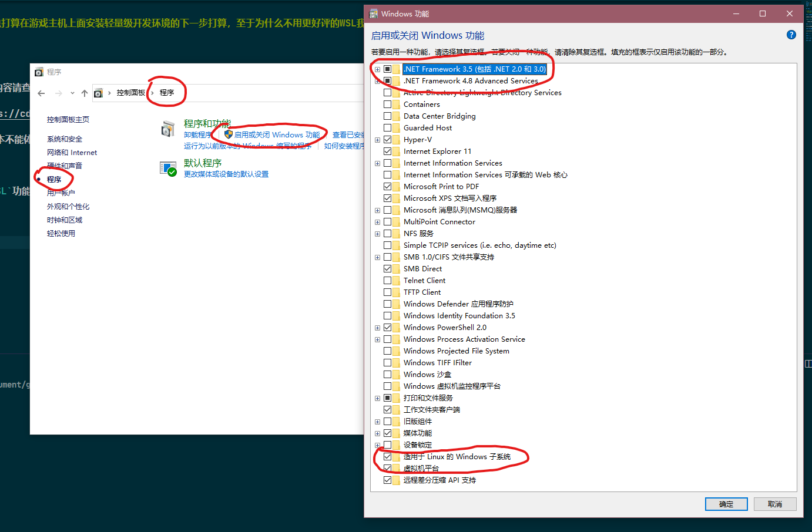Expand Windows Process Activation Service node
812x532 pixels.
click(x=377, y=339)
